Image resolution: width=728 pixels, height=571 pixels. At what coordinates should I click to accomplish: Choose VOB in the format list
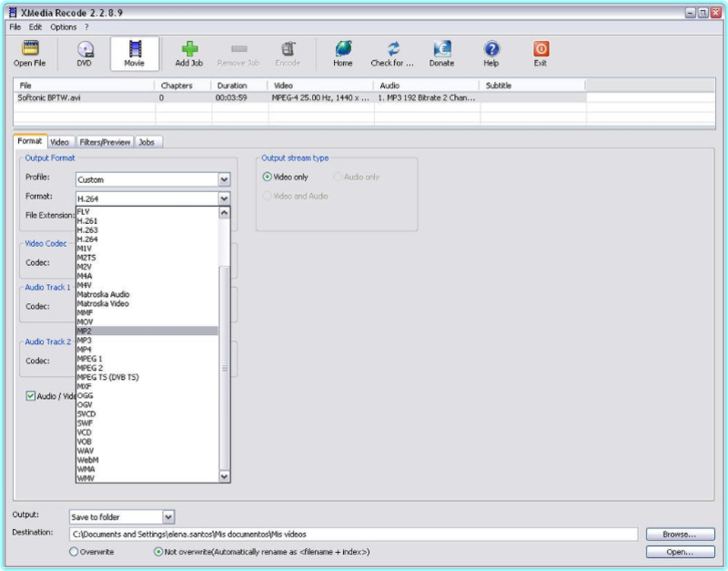(147, 442)
